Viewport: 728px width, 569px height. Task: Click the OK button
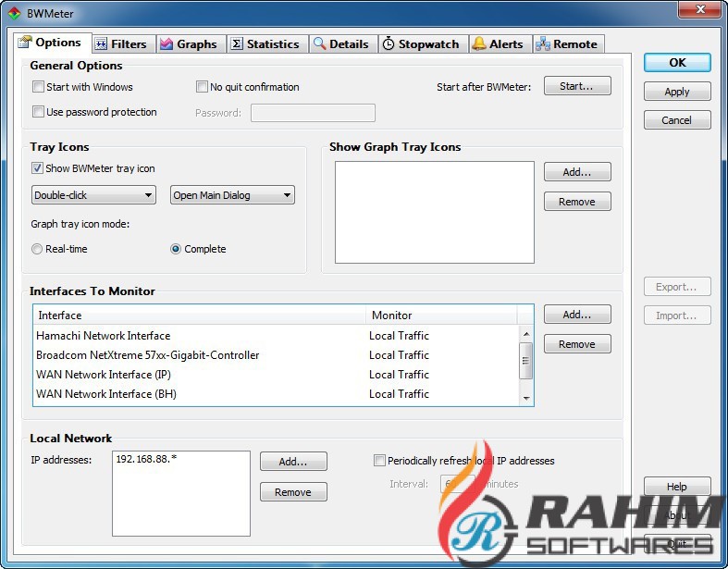tap(677, 63)
